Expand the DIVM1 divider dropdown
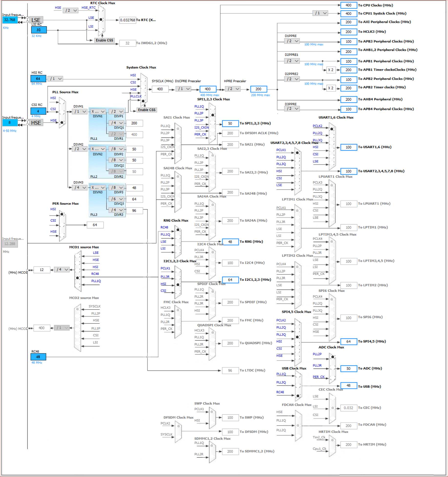The image size is (448, 477). click(80, 112)
